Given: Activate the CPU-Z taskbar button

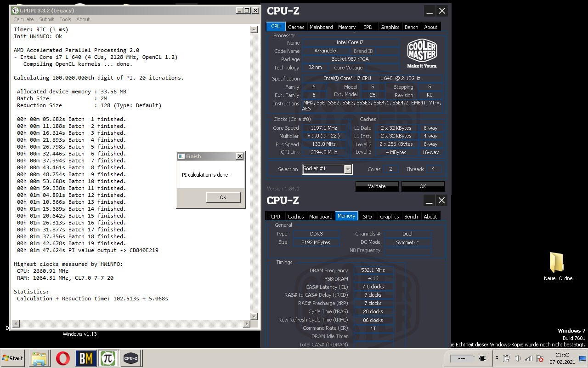Looking at the screenshot, I should click(x=131, y=358).
